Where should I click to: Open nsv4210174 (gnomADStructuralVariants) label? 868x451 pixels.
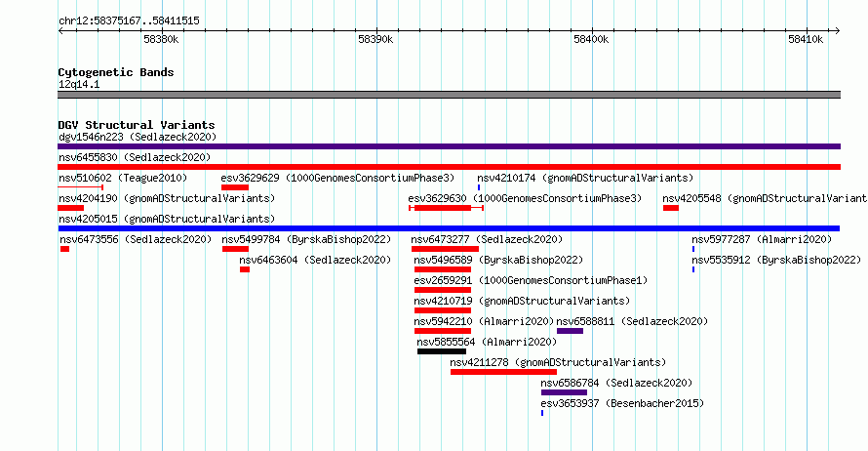[585, 178]
